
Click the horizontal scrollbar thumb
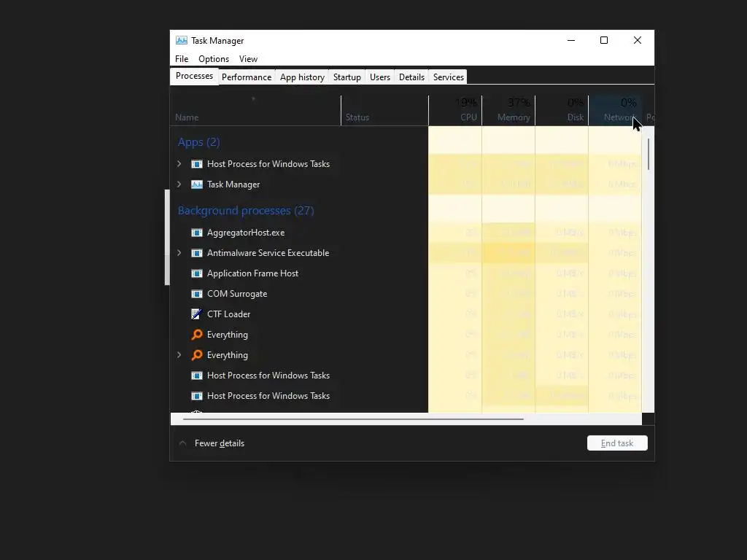pyautogui.click(x=353, y=419)
